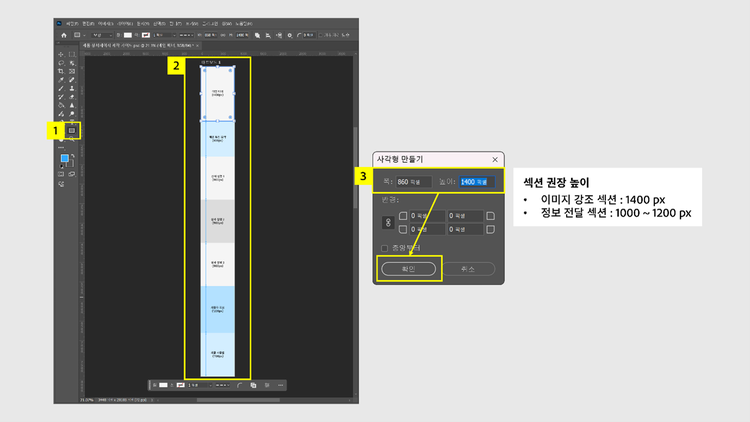Click the 폭 width field showing 860
Screen dimensions: 750x422
click(x=414, y=182)
